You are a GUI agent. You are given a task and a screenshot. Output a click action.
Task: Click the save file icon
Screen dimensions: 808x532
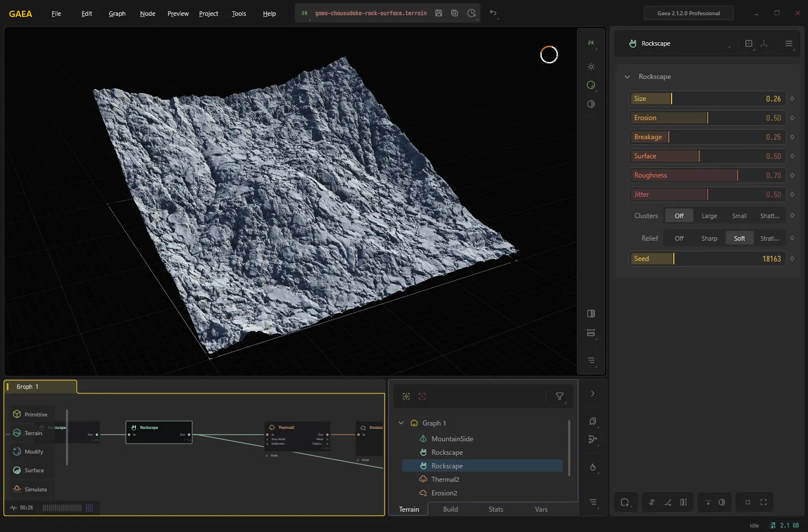[x=439, y=13]
